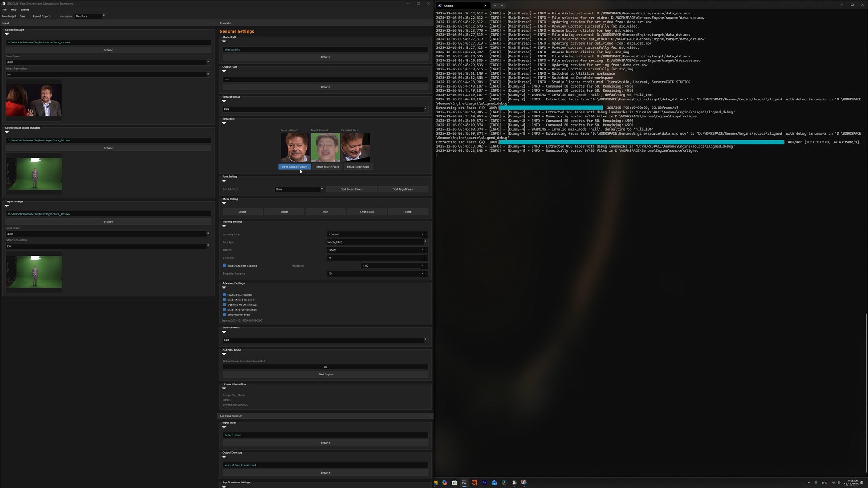Toggle Enable Color Transfer checkbox

225,295
